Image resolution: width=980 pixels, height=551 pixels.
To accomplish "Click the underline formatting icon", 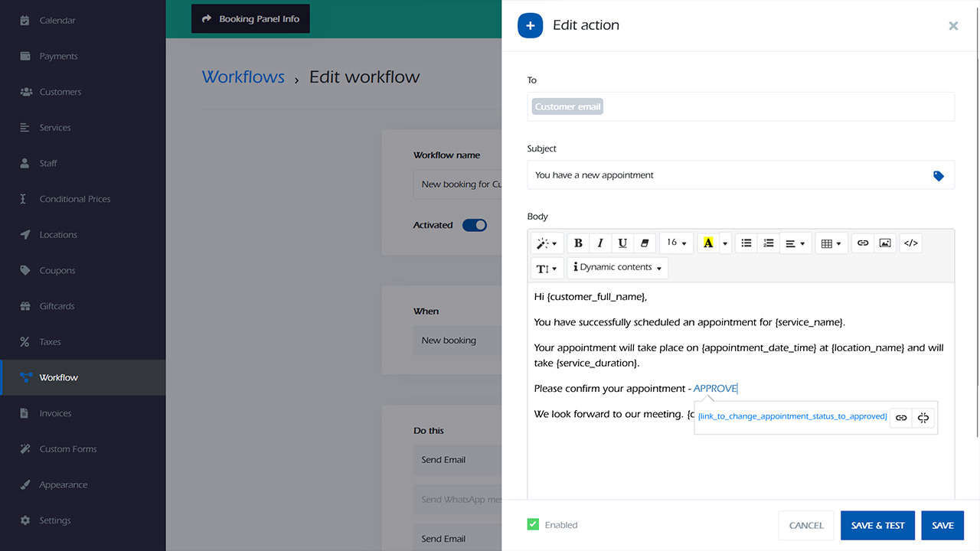I will (x=622, y=243).
